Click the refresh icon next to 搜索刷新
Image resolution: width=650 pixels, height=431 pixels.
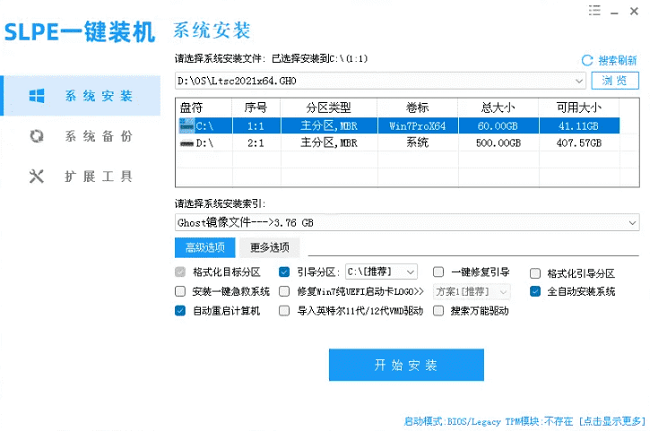[587, 61]
